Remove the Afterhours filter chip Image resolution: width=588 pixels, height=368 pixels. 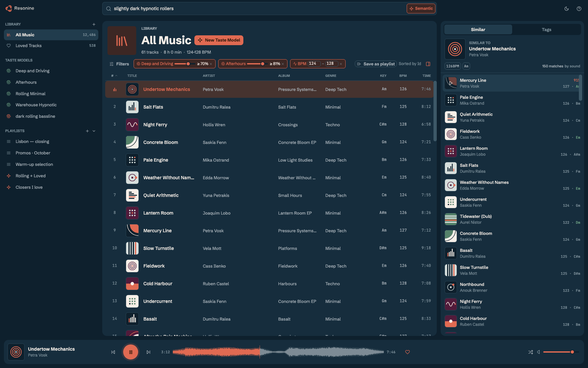(x=283, y=64)
